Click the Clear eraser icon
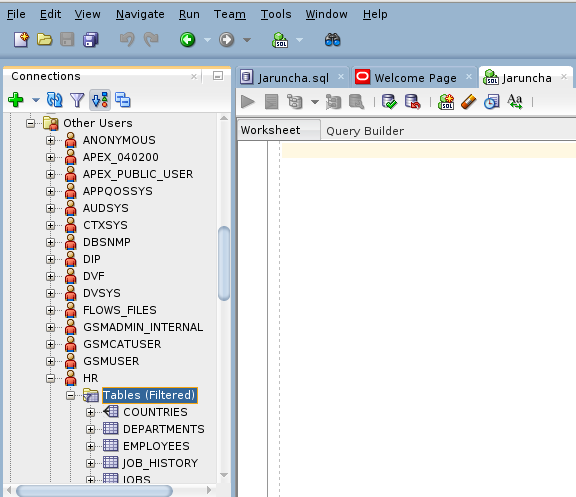Image resolution: width=576 pixels, height=497 pixels. click(x=468, y=102)
